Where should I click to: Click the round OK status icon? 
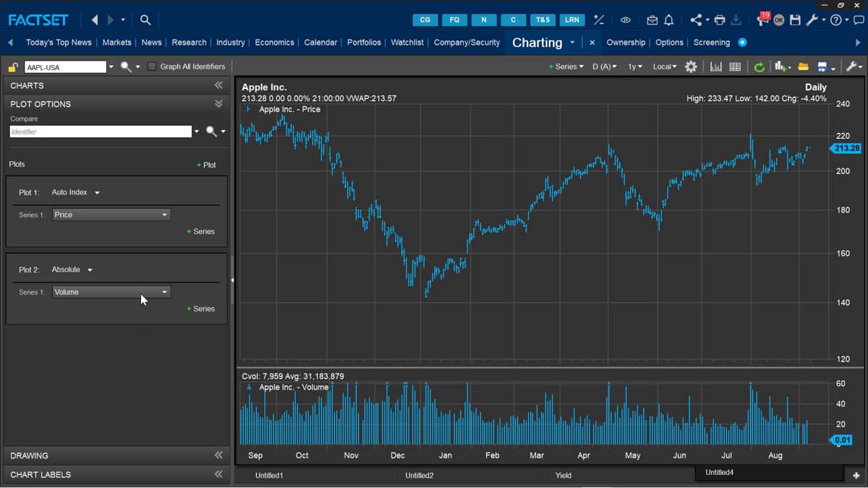point(779,20)
